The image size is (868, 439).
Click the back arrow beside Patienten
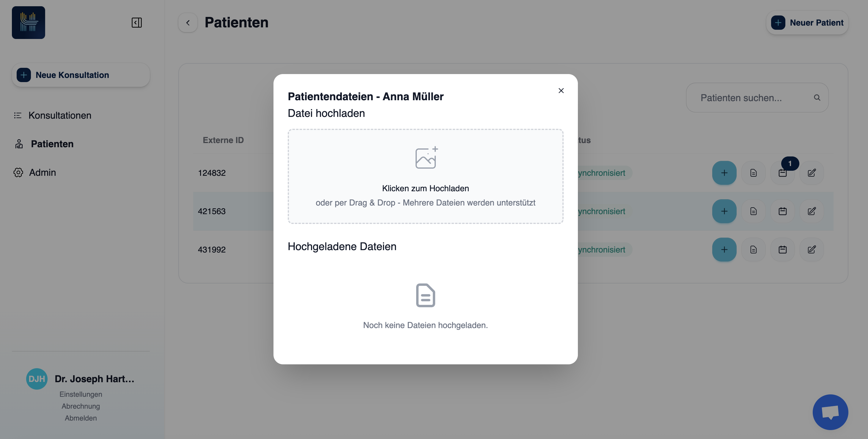coord(188,23)
